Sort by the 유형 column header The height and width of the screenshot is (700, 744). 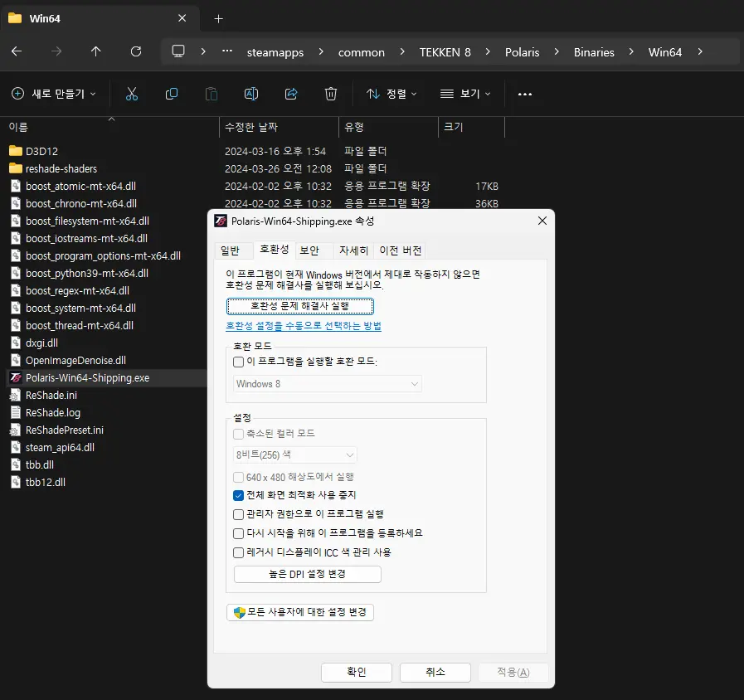(x=389, y=127)
